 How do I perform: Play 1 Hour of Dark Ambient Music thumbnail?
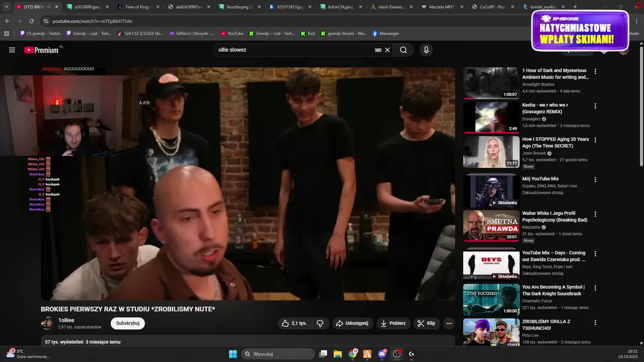[491, 83]
